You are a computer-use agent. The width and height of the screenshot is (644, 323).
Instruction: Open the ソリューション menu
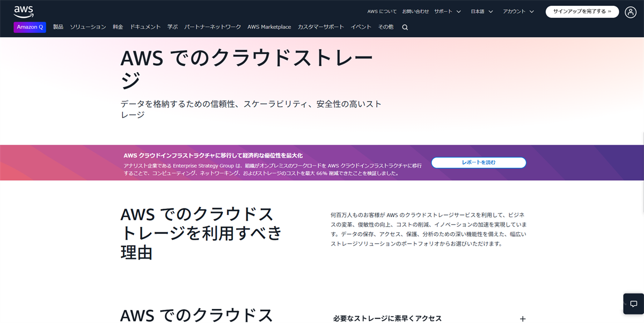88,27
